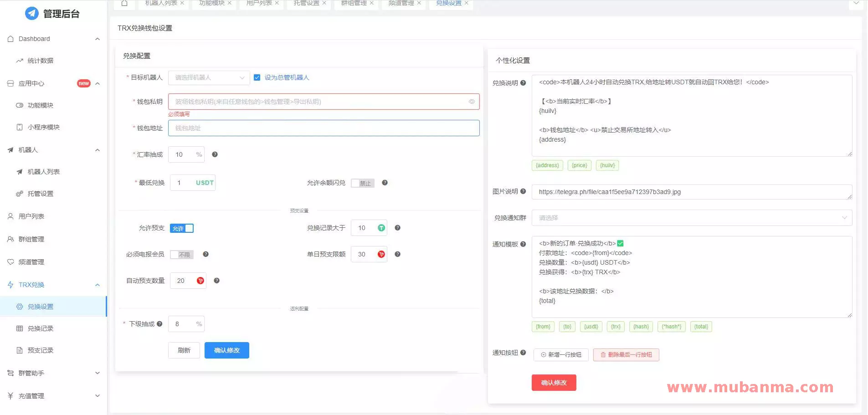Uncheck 设为总管机器人 checkbox
The height and width of the screenshot is (415, 868).
(x=257, y=77)
